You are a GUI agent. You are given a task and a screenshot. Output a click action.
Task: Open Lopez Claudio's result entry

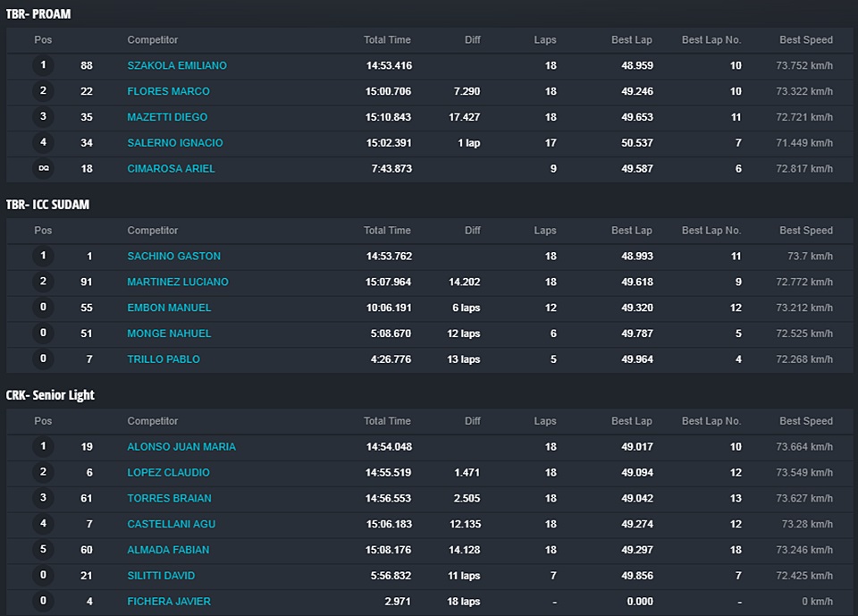point(168,473)
